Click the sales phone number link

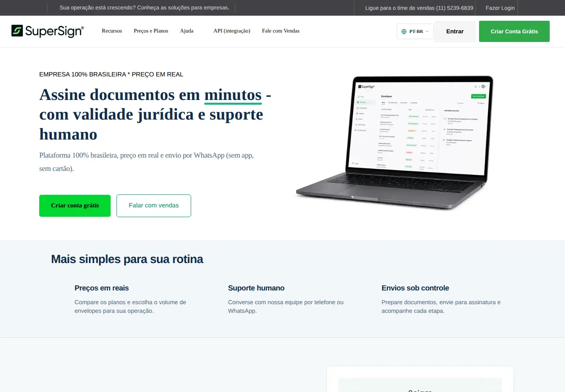coord(419,8)
